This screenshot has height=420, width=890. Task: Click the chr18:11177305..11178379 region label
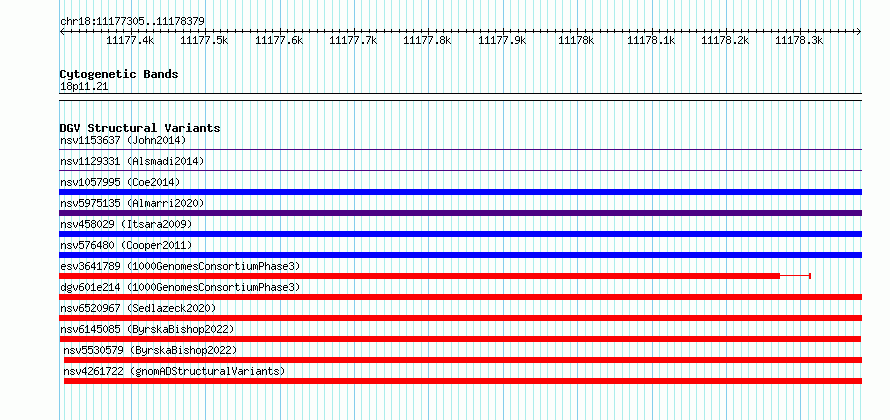point(132,21)
